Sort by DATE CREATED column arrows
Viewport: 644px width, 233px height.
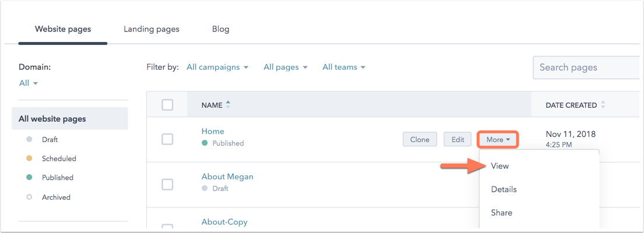603,105
